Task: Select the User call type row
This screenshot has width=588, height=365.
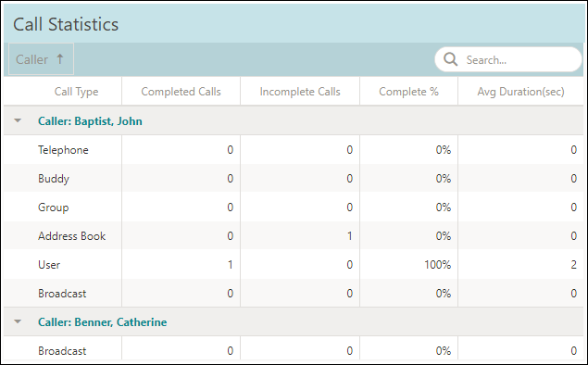Action: (x=294, y=264)
